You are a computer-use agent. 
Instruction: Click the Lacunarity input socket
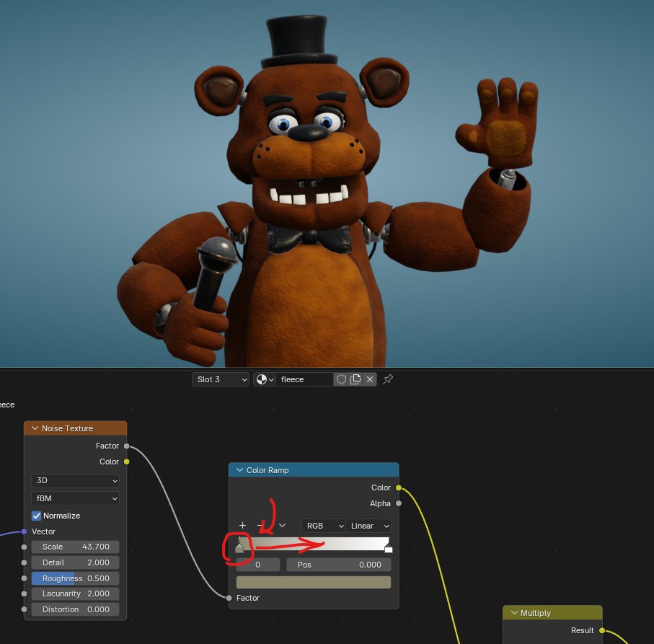tap(25, 594)
